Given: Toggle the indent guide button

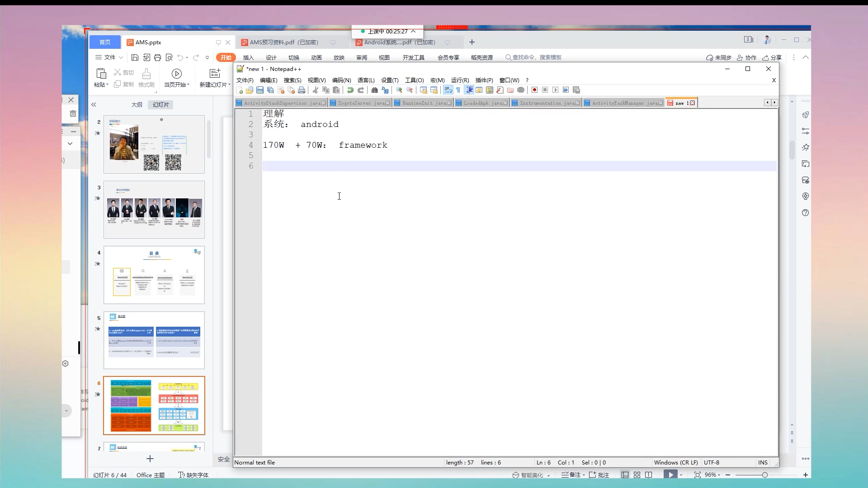Looking at the screenshot, I should click(469, 90).
